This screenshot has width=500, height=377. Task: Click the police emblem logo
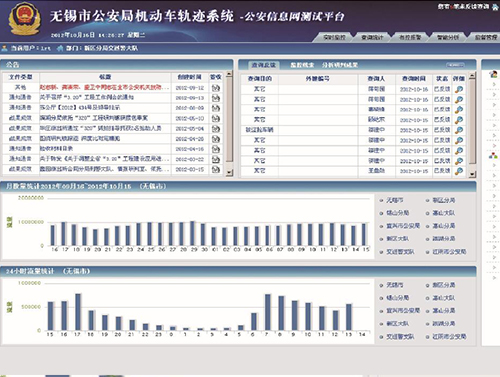coord(24,19)
